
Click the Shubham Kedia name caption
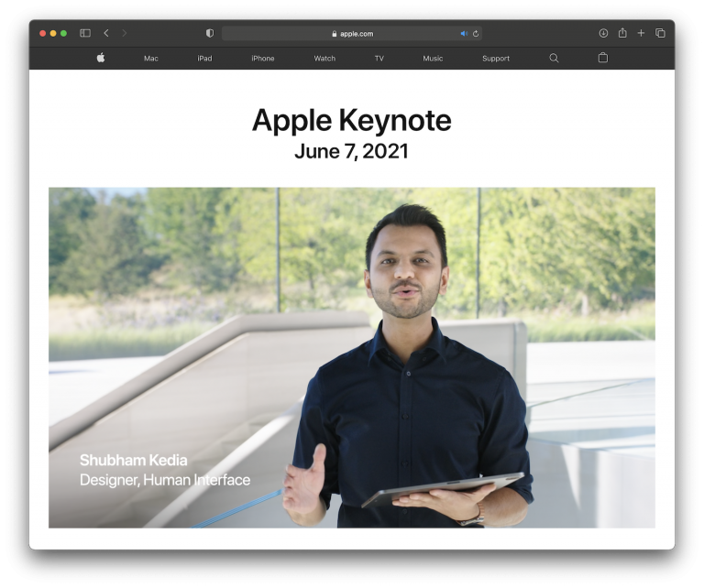[x=133, y=461]
